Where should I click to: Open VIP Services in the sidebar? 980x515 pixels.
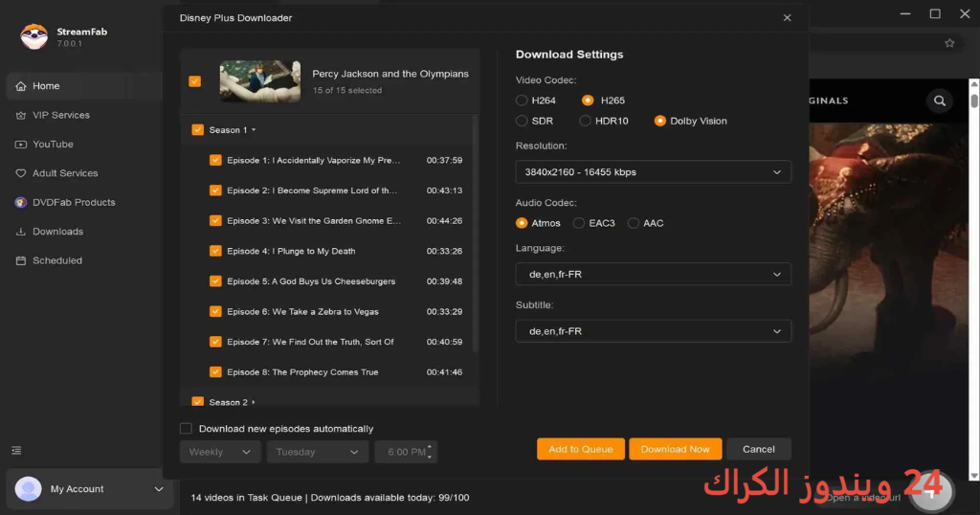[61, 115]
